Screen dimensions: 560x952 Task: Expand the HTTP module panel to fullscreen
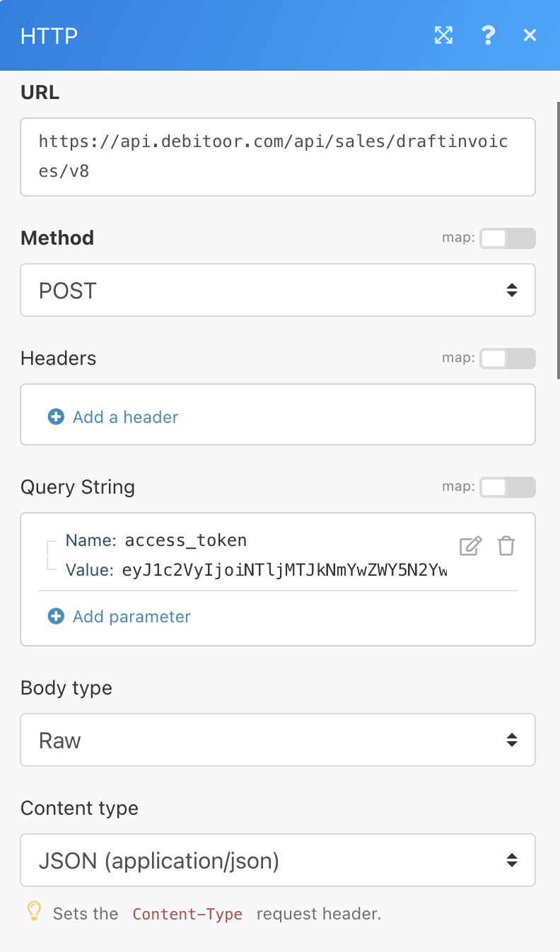(443, 35)
